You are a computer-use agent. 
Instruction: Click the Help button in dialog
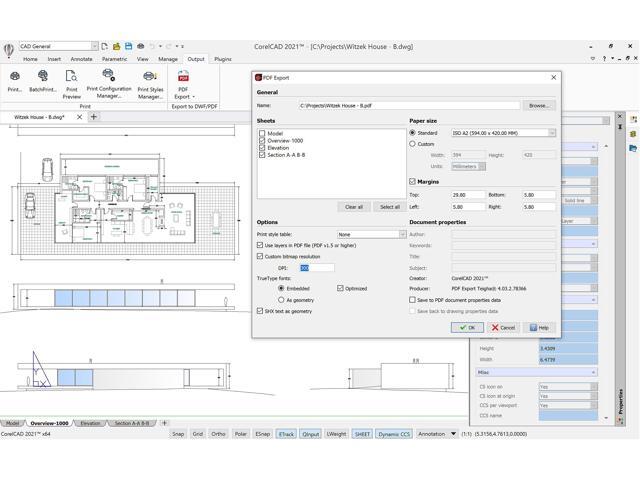pyautogui.click(x=539, y=327)
